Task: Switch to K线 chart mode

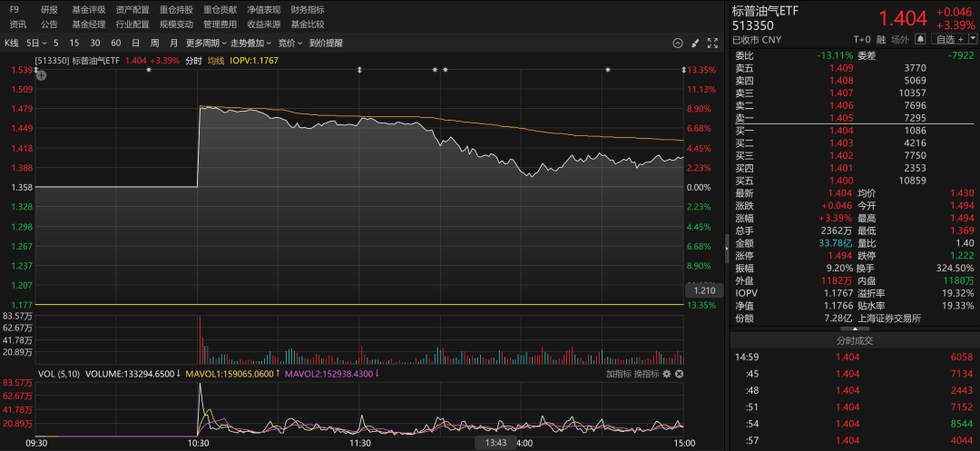Action: (12, 43)
